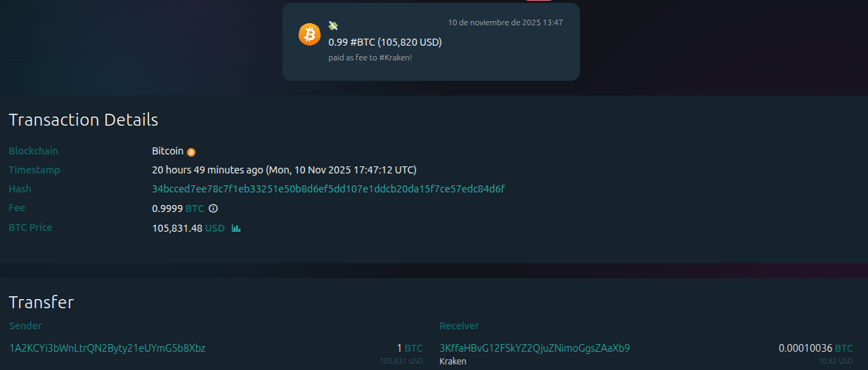The image size is (868, 370).
Task: Open the BTC price chart icon
Action: click(x=236, y=228)
